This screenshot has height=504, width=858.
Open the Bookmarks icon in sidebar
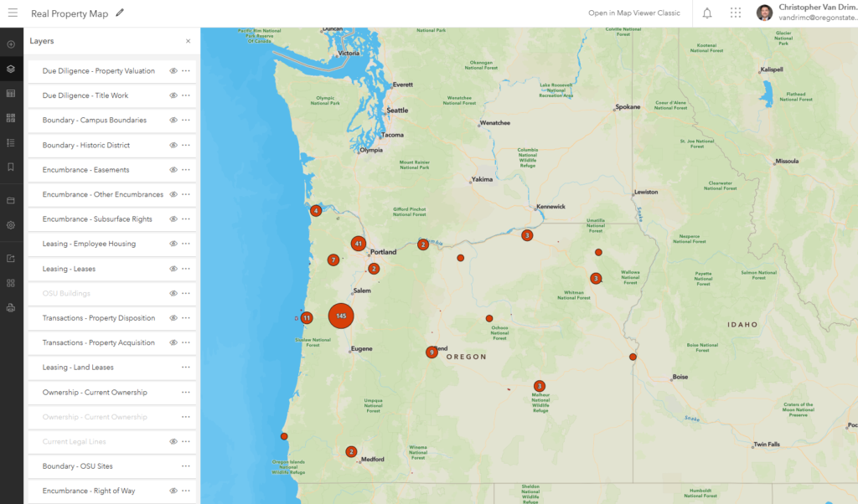[x=11, y=167]
